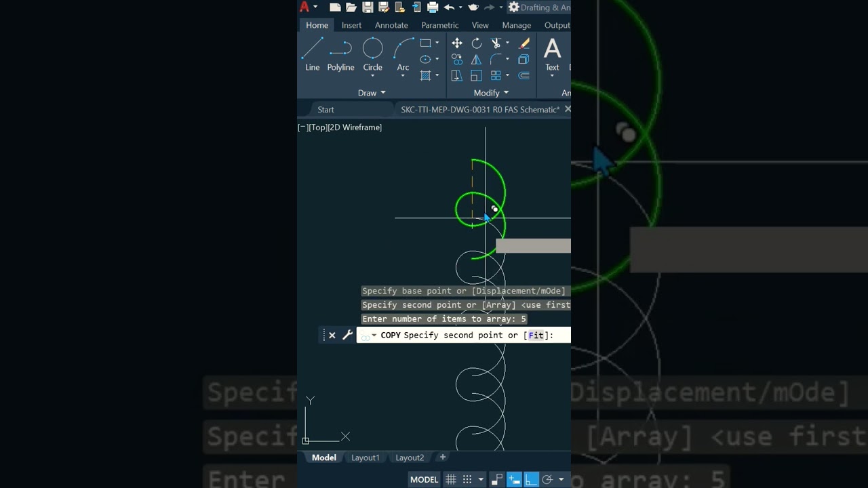The image size is (868, 488).
Task: Click the Save As icon
Action: tap(383, 7)
